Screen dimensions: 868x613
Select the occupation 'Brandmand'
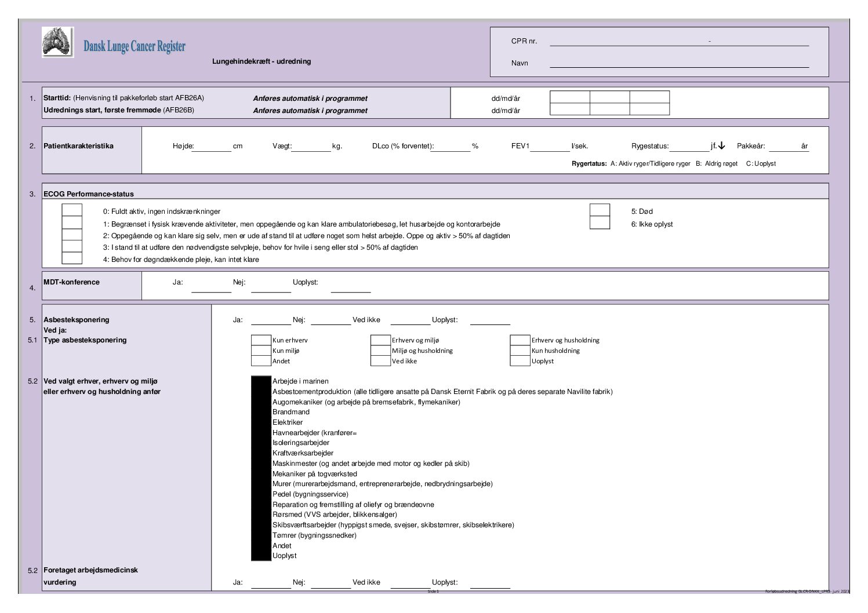point(291,412)
